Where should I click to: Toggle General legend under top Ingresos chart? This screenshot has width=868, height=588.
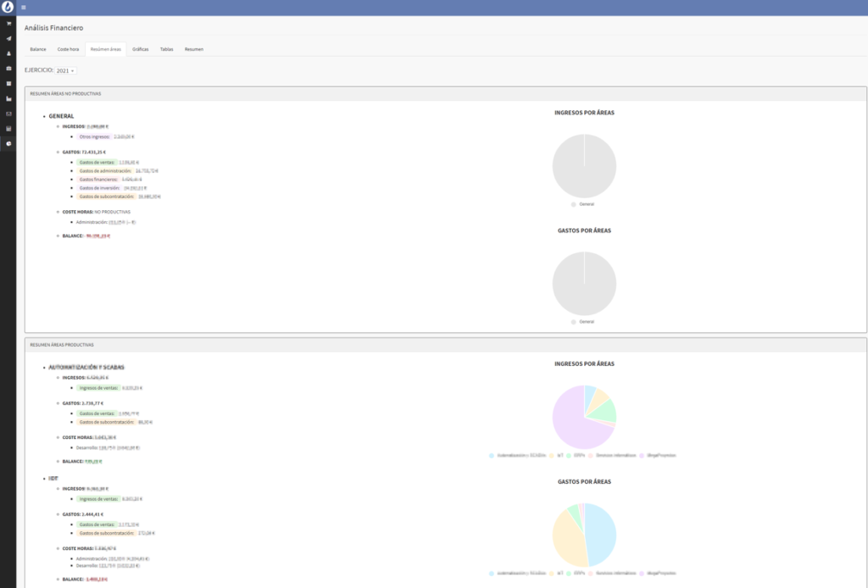[x=584, y=204]
